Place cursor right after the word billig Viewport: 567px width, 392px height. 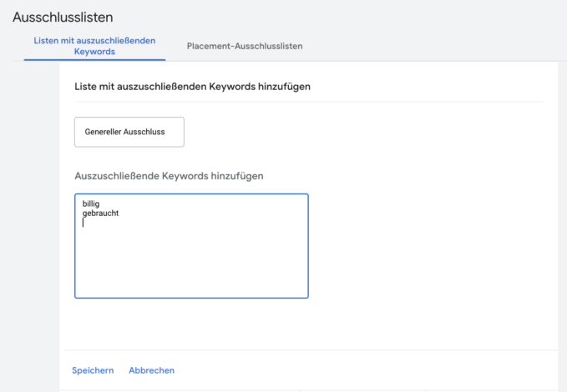[x=100, y=204]
